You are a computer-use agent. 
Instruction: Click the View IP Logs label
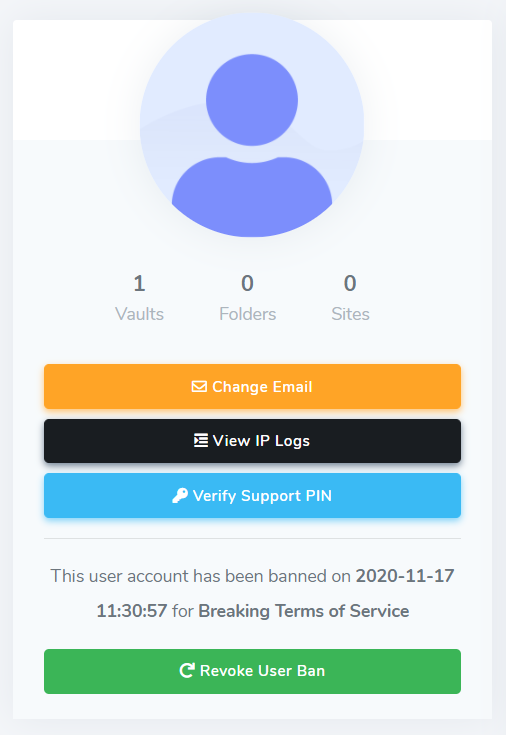[261, 441]
